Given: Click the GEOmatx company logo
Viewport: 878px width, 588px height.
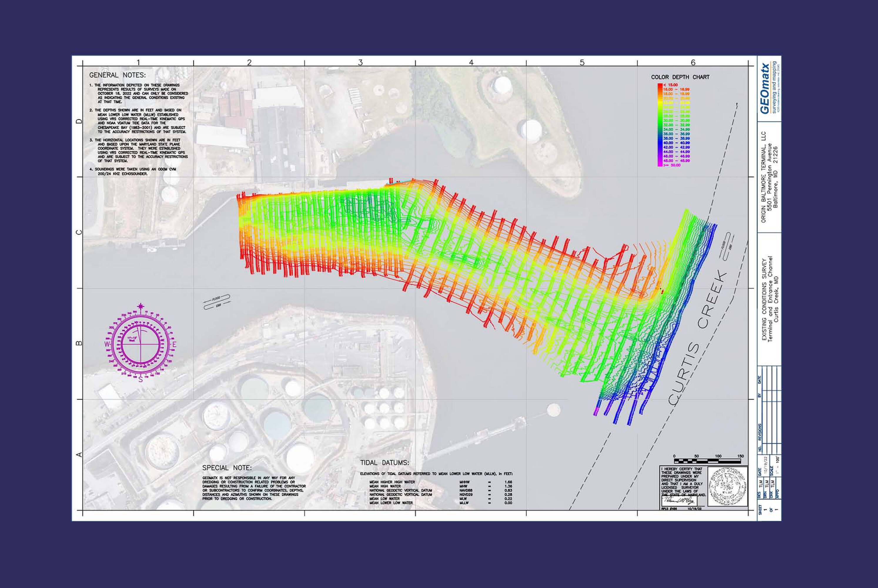Looking at the screenshot, I should [765, 88].
